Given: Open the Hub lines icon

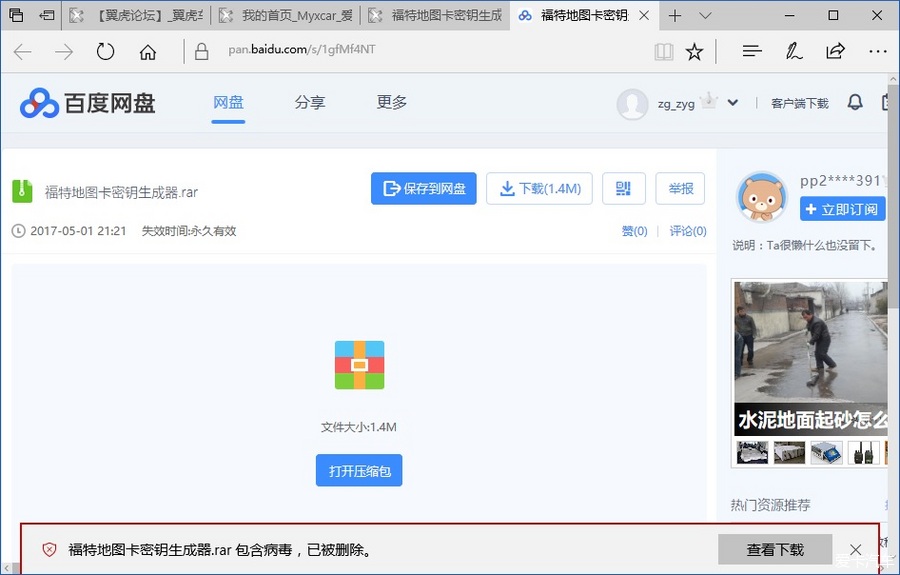Looking at the screenshot, I should pos(752,52).
